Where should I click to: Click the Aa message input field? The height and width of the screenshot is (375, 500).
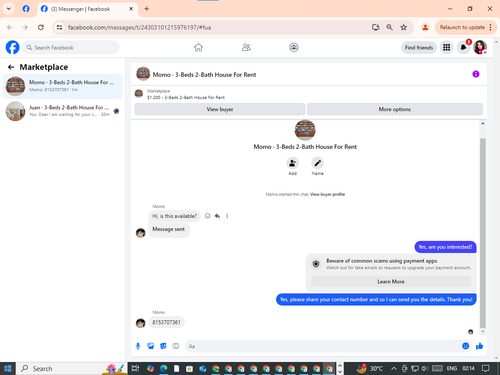(322, 346)
